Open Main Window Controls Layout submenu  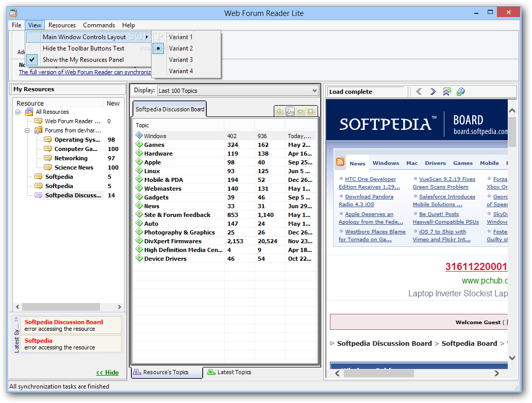coord(88,37)
